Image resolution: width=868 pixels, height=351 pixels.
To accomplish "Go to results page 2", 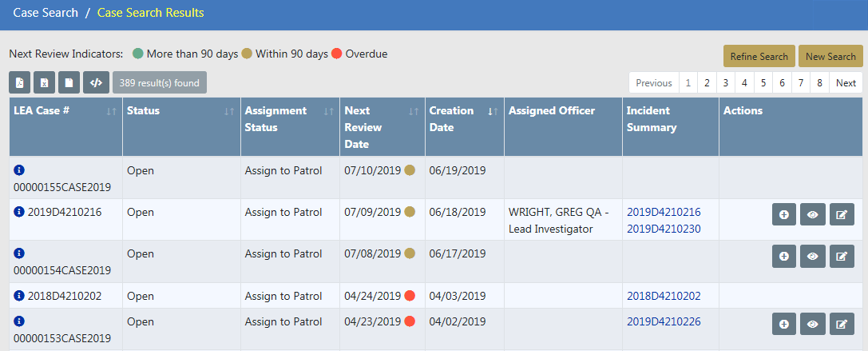I will [707, 82].
